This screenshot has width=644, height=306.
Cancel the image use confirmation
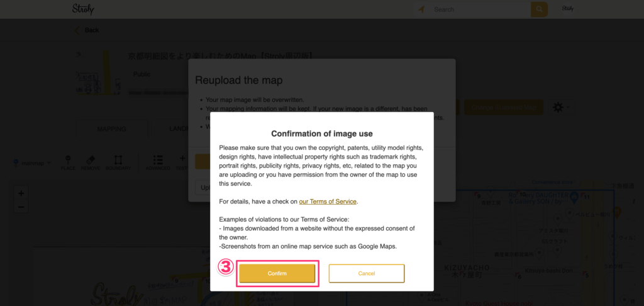[367, 273]
